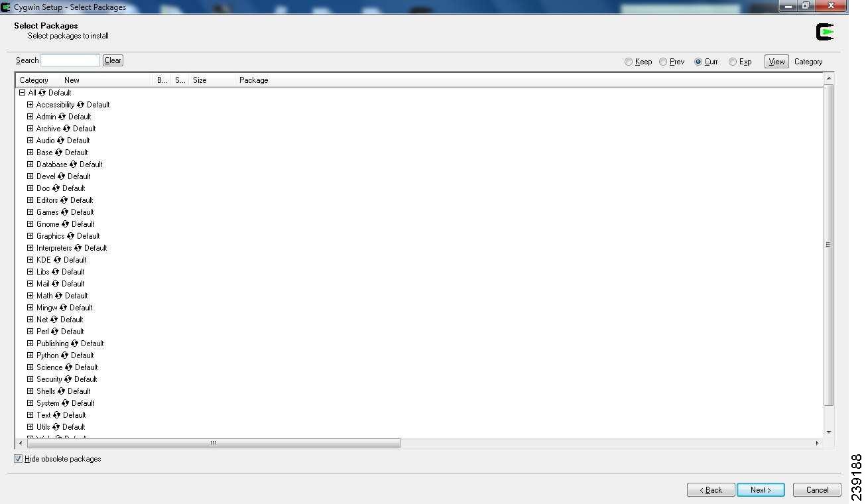Click the cycle icon beside Gnome
The height and width of the screenshot is (504, 866).
pos(66,224)
